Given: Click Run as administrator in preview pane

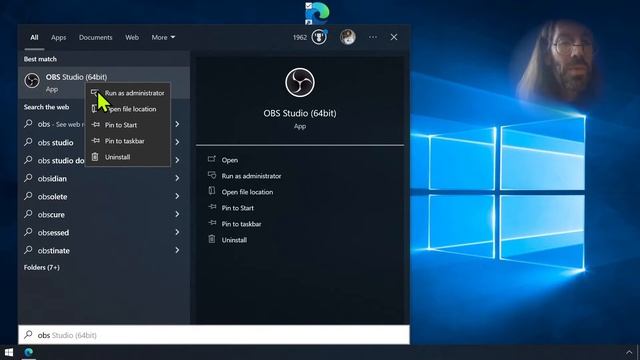Looking at the screenshot, I should [x=251, y=176].
